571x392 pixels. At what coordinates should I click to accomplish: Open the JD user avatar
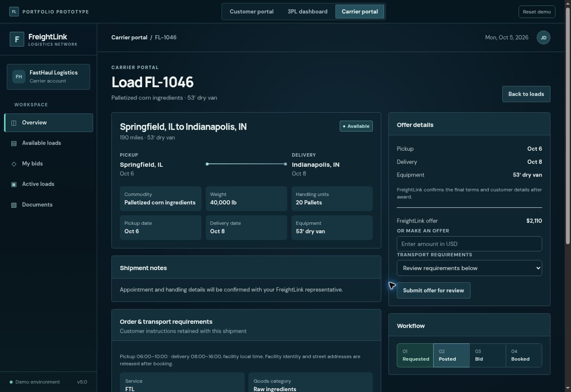pos(543,38)
